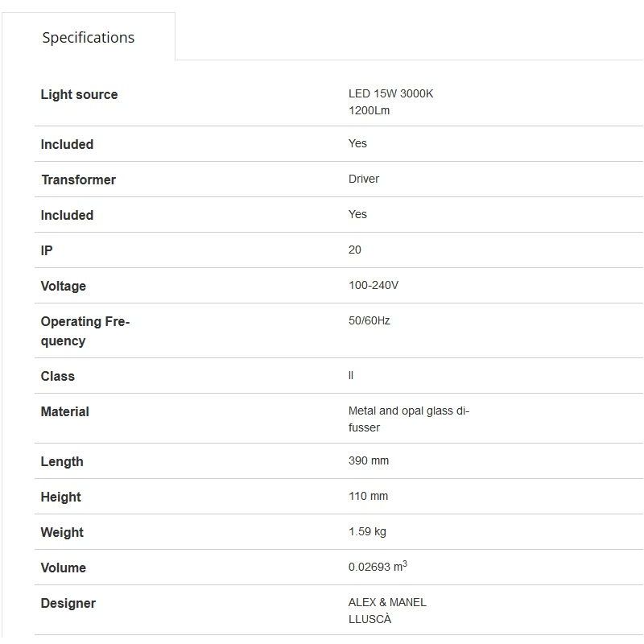Image resolution: width=644 pixels, height=644 pixels.
Task: Select the 50/60Hz frequency value
Action: pos(369,320)
